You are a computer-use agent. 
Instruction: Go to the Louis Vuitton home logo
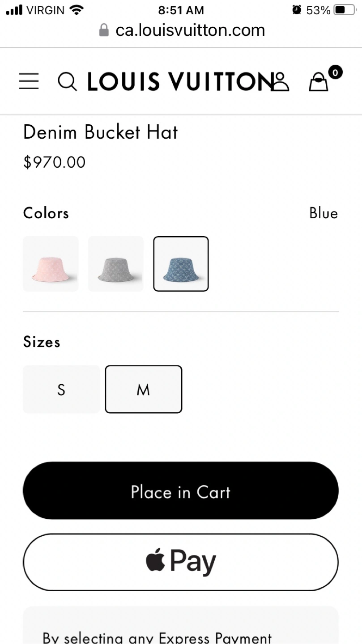(179, 82)
